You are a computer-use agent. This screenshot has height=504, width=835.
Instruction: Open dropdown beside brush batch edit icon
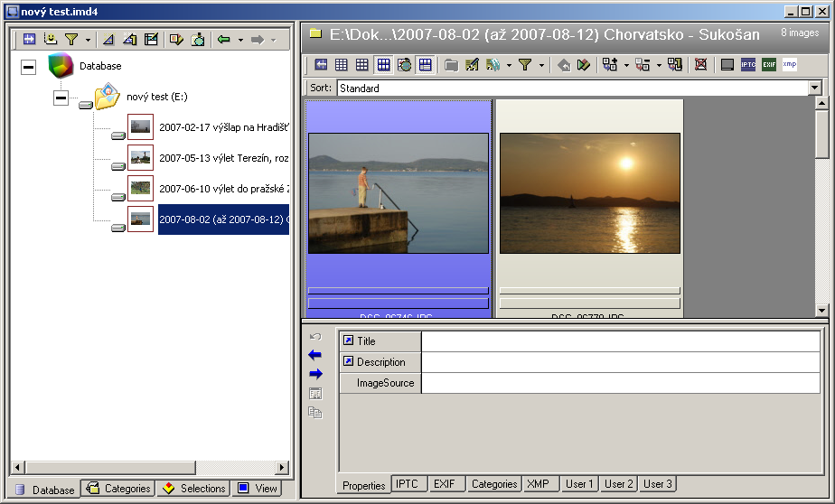[509, 65]
